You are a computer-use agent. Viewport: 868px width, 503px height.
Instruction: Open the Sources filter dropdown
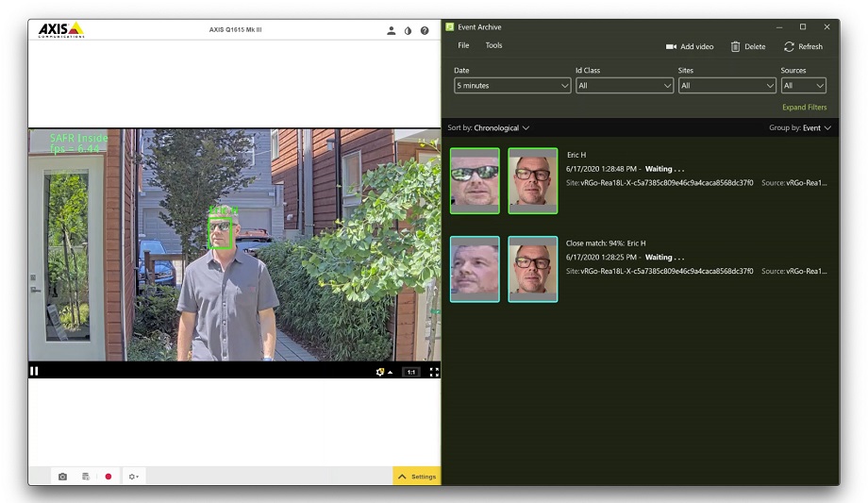tap(803, 85)
